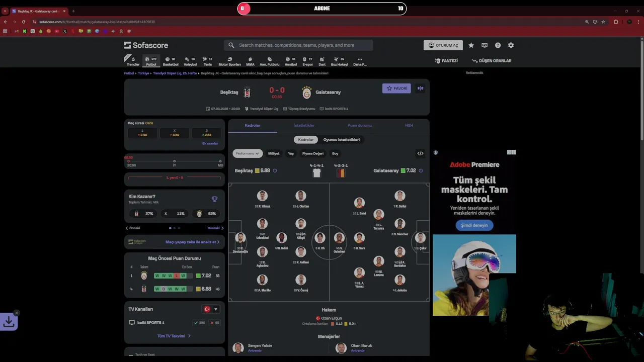644x362 pixels.
Task: Select Motor Sporları category
Action: pyautogui.click(x=229, y=61)
